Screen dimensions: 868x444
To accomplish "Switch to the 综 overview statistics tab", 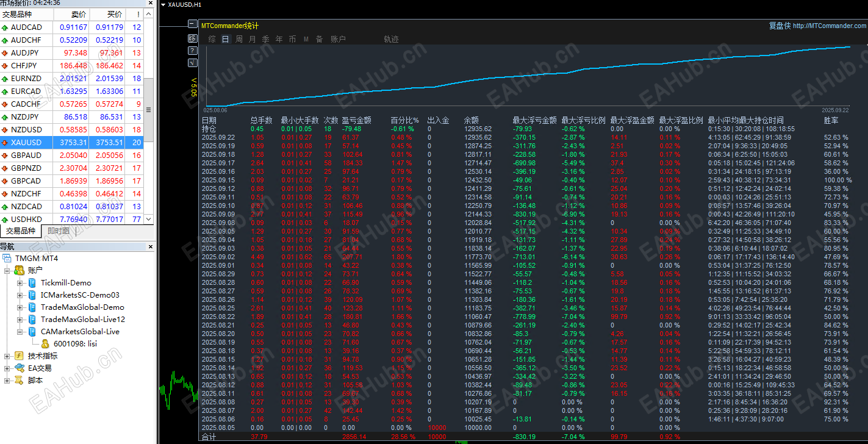I will point(212,39).
